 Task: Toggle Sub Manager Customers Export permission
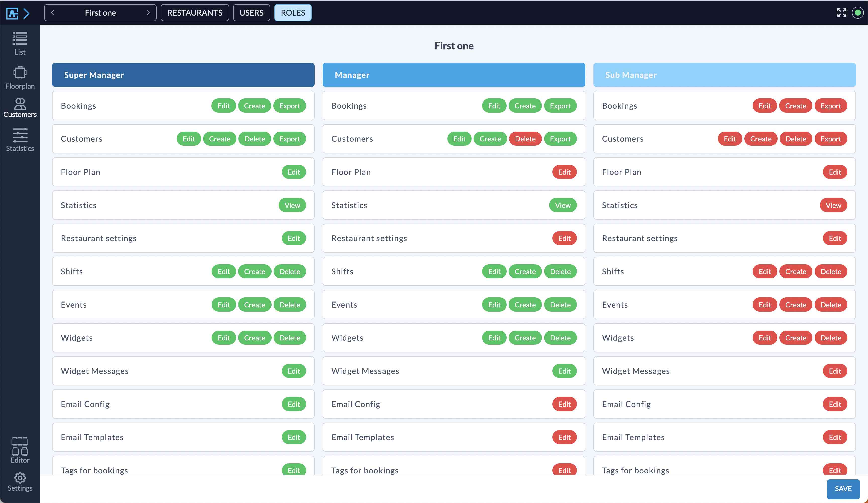831,139
